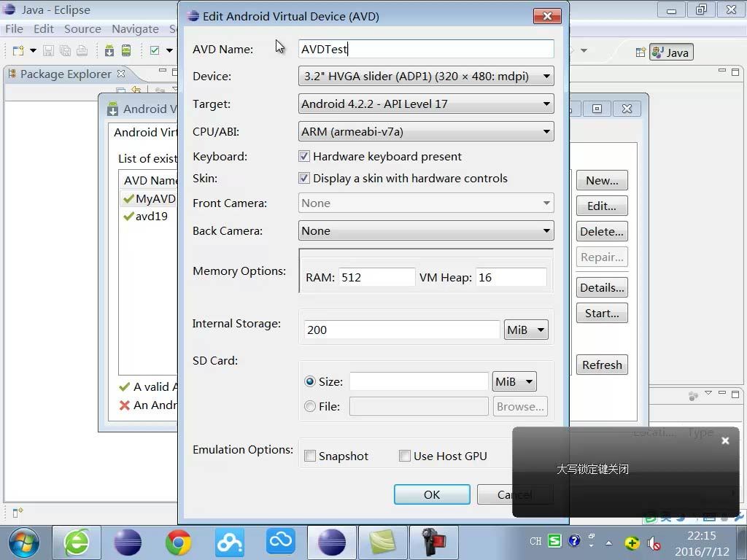Viewport: 747px width, 560px height.
Task: Close the caps lock notification popup
Action: (x=725, y=441)
